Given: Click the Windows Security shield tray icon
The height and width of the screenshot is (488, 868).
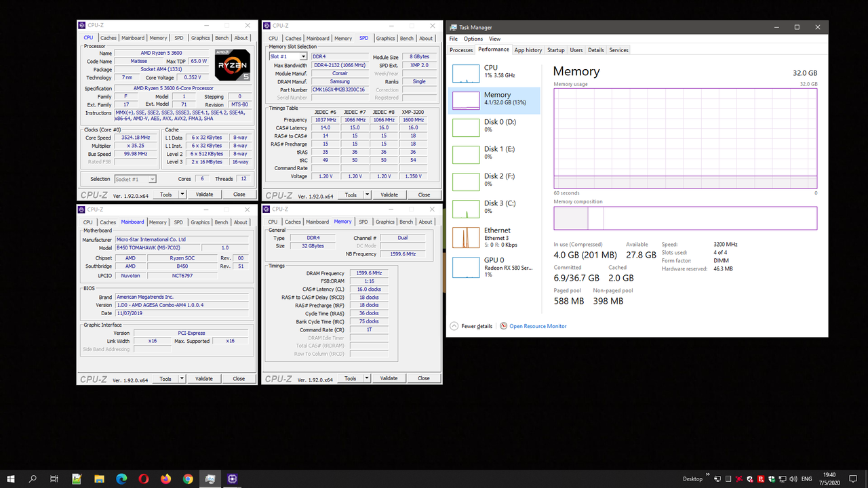Looking at the screenshot, I should pyautogui.click(x=771, y=479).
